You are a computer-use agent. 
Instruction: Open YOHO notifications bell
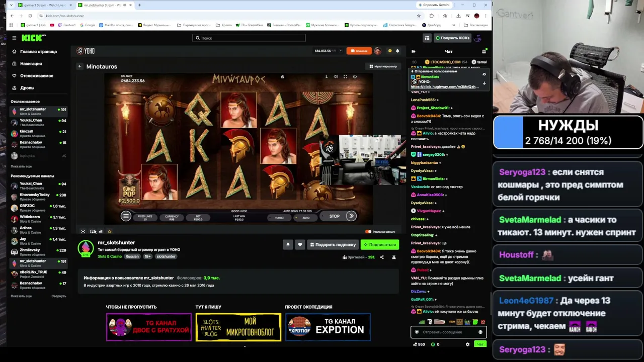pos(397,51)
